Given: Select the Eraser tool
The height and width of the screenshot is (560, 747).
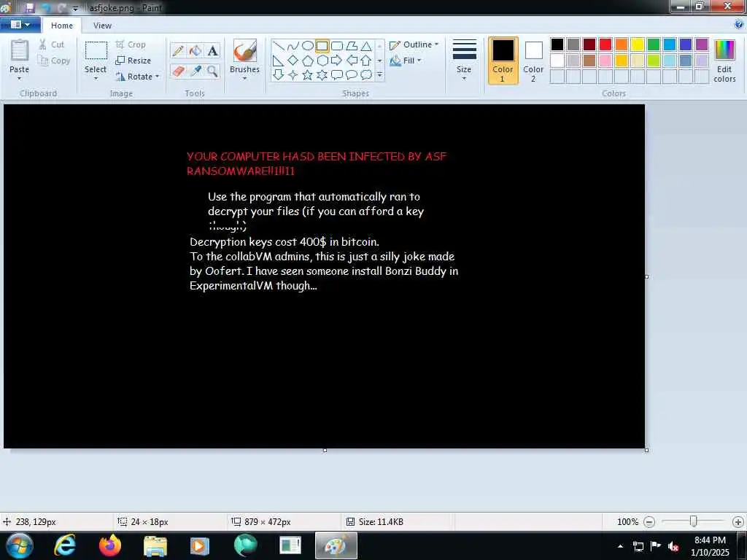Looking at the screenshot, I should 178,71.
